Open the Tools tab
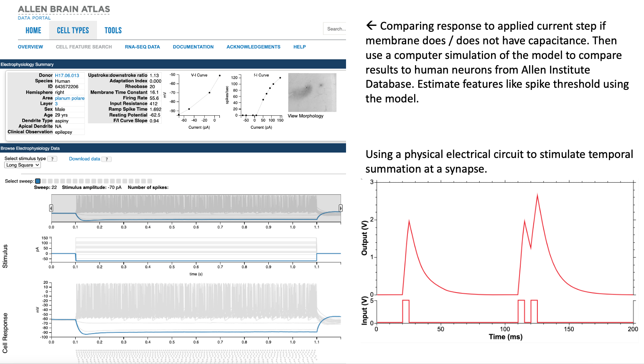 (113, 31)
